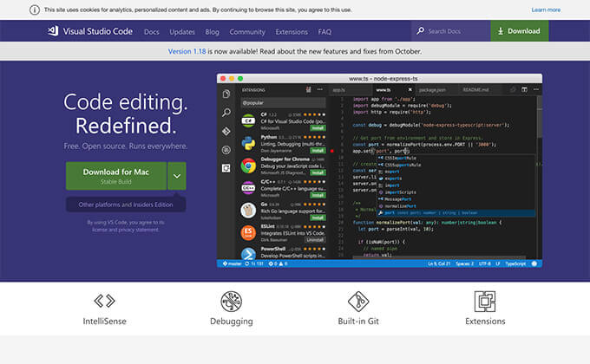This screenshot has width=590, height=364.
Task: Open the Community menu item
Action: point(247,31)
